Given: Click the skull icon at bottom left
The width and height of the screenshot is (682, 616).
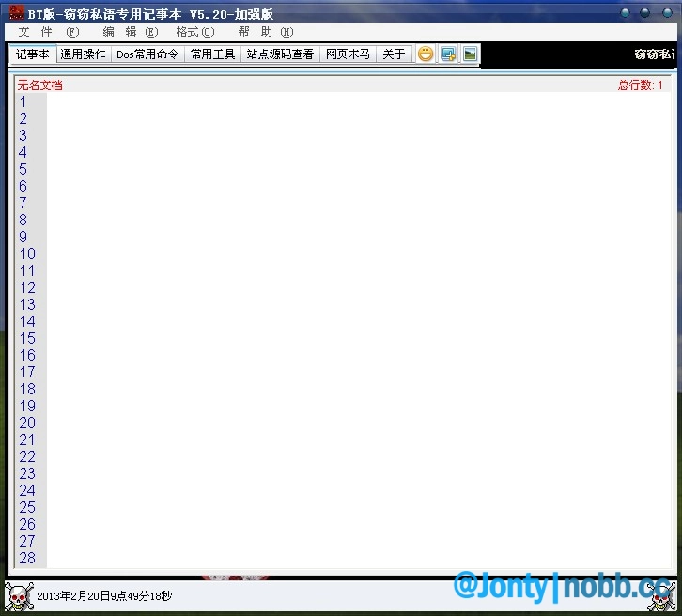Looking at the screenshot, I should tap(18, 596).
